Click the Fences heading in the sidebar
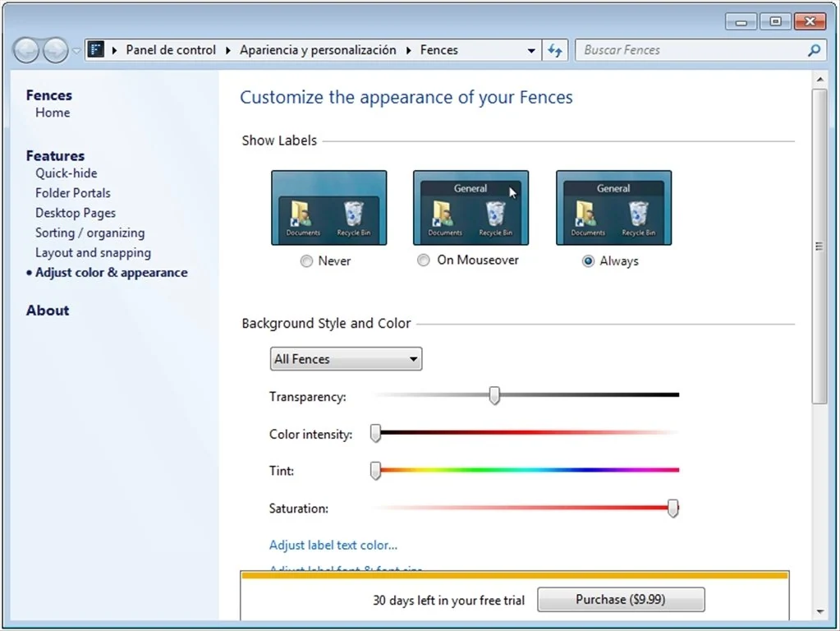The image size is (840, 631). pos(49,94)
